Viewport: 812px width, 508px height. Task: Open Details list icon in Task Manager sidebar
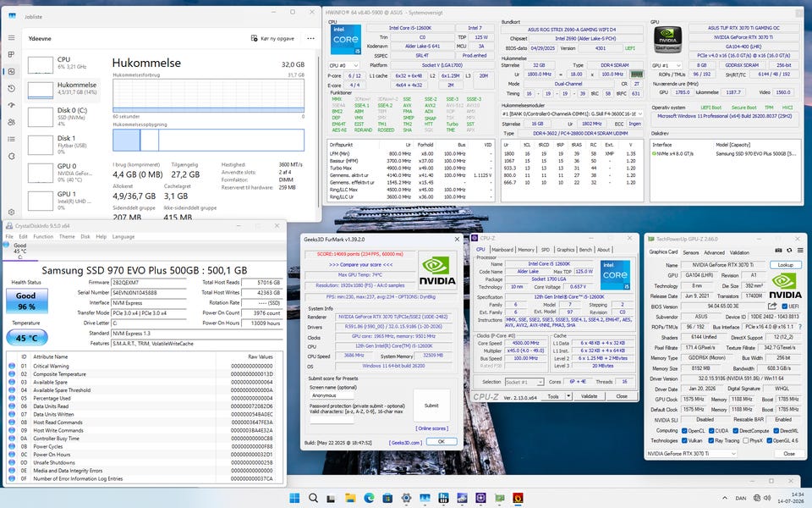(x=11, y=139)
